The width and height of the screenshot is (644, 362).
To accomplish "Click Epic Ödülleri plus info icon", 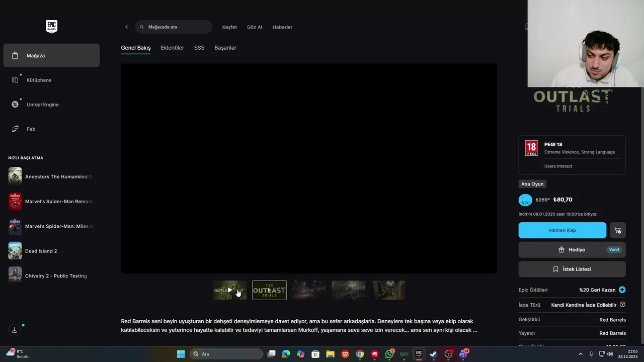I will (x=622, y=290).
